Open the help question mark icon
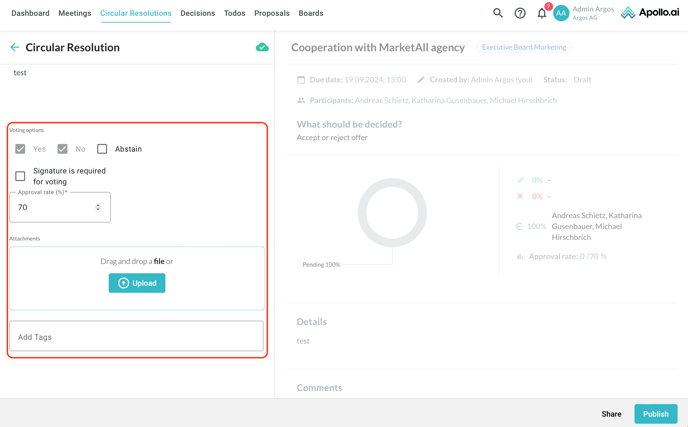688x427 pixels. [x=520, y=13]
